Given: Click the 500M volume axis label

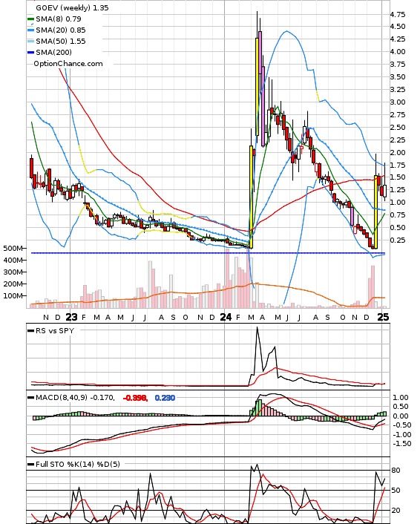Looking at the screenshot, I should (x=13, y=249).
